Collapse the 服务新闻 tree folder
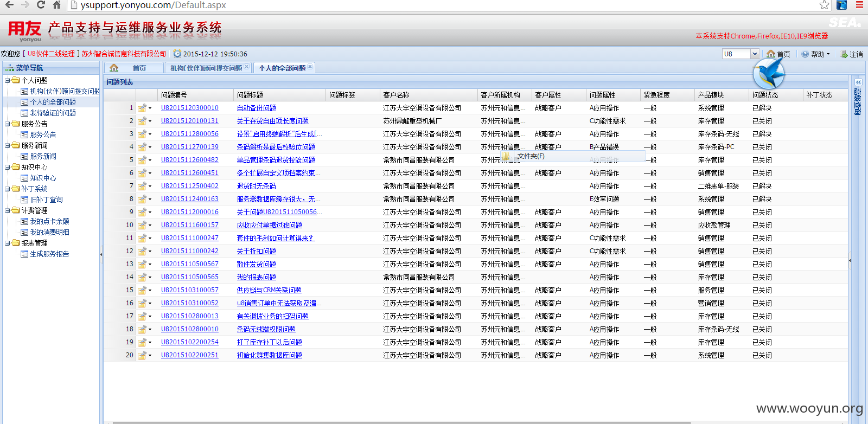Screen dimensions: 868x424 pos(8,145)
